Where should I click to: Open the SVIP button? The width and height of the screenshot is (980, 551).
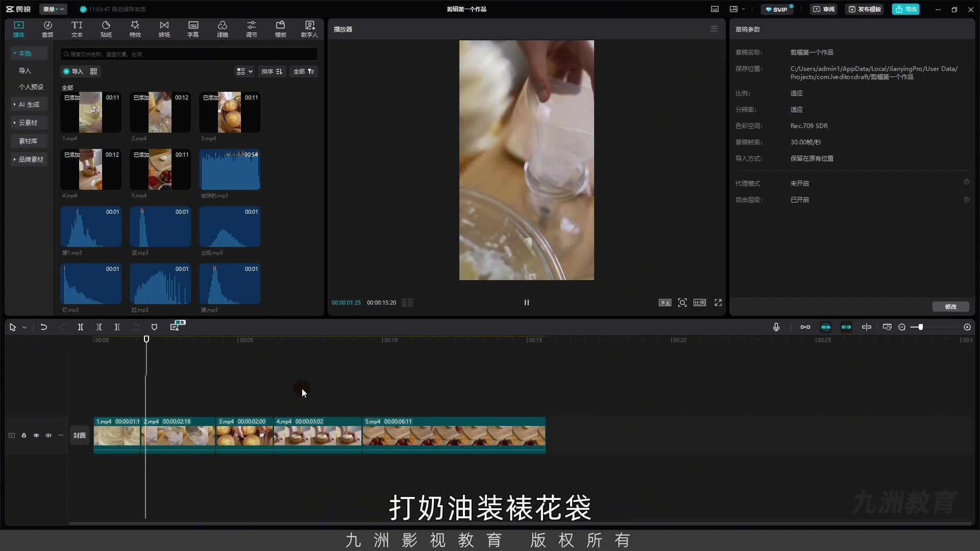tap(777, 9)
